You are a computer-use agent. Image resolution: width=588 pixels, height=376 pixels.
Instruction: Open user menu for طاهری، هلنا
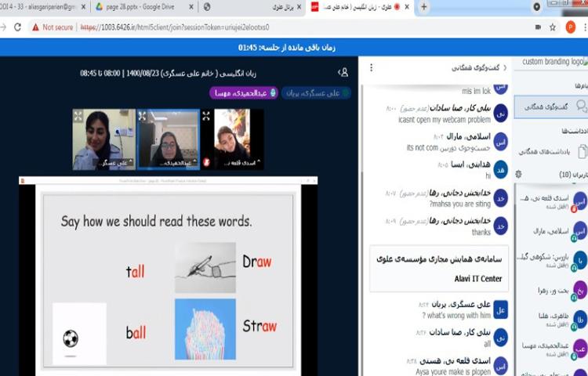(x=551, y=320)
